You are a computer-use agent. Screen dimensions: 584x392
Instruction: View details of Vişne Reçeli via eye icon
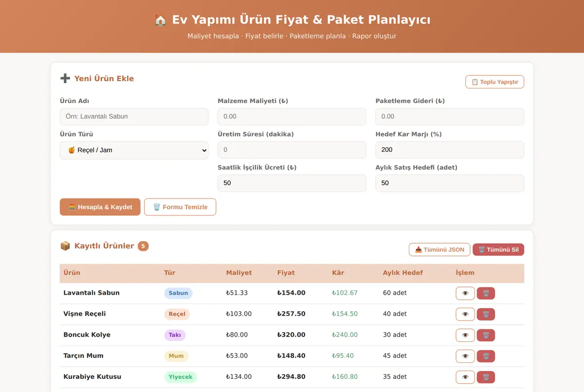(465, 314)
